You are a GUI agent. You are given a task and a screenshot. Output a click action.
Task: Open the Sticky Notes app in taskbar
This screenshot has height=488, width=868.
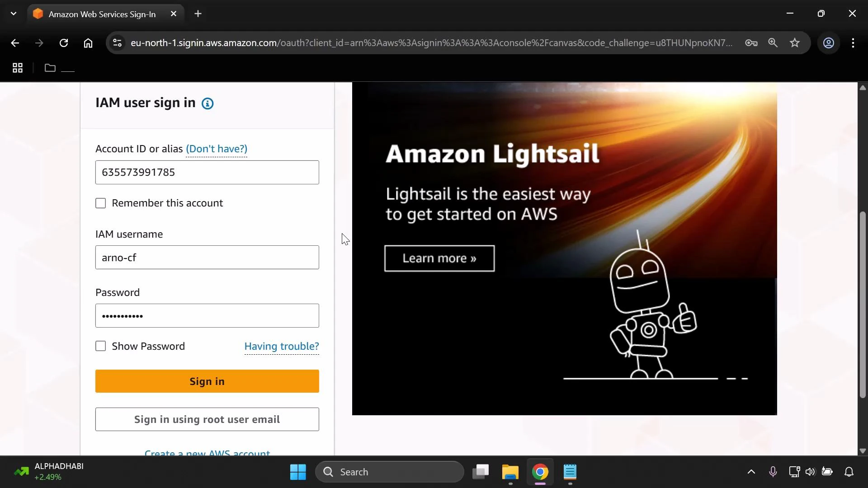tap(571, 473)
